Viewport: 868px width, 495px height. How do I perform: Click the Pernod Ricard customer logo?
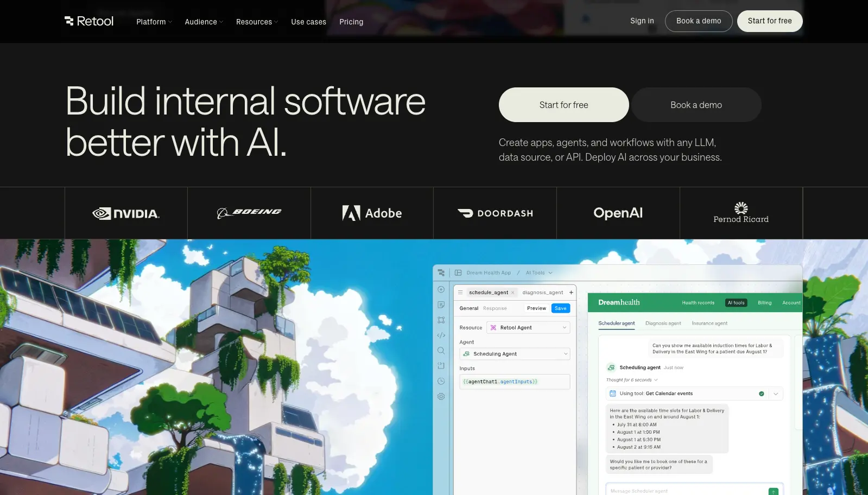[741, 213]
